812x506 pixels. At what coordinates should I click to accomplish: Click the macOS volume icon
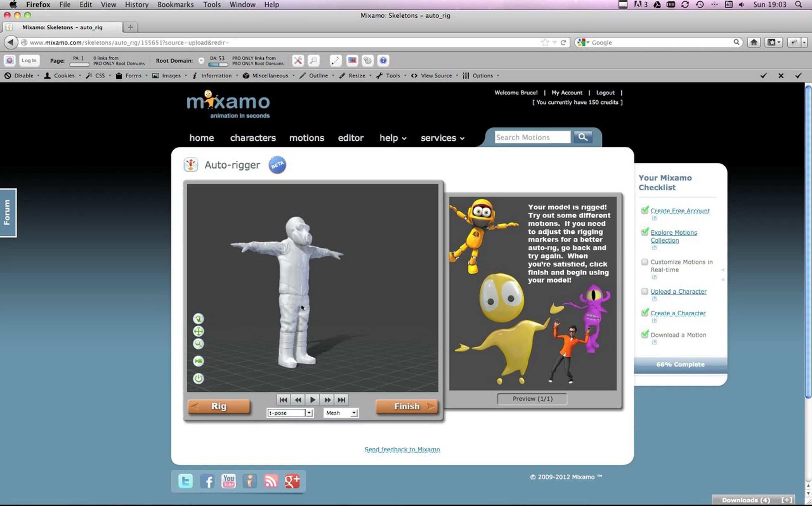742,5
